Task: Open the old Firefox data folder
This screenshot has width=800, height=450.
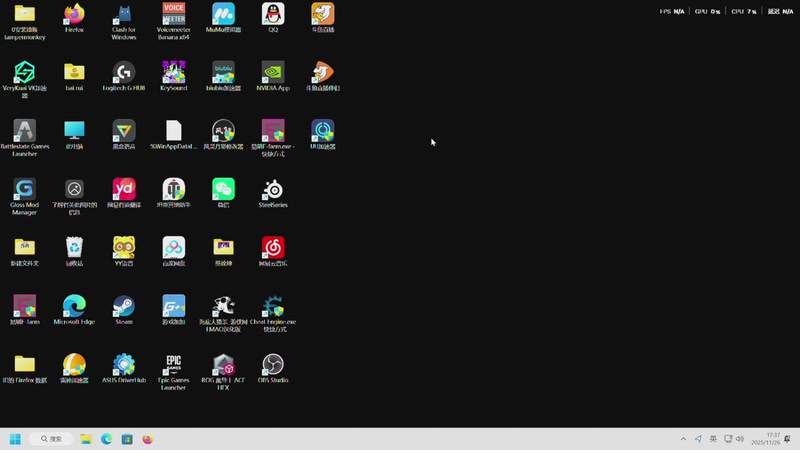Action: coord(24,368)
